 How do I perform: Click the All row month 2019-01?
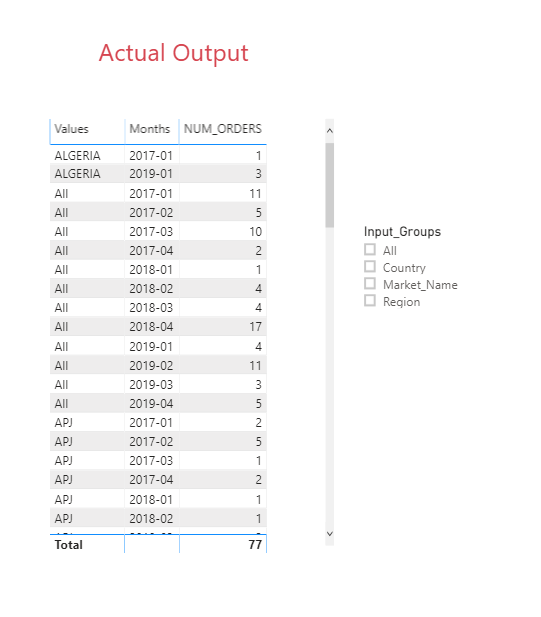[151, 347]
